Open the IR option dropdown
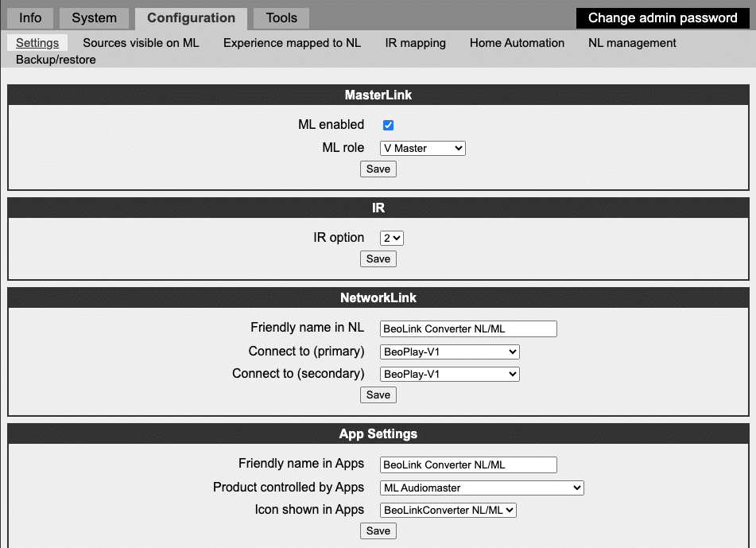Screen dimensions: 756x548 [391, 238]
